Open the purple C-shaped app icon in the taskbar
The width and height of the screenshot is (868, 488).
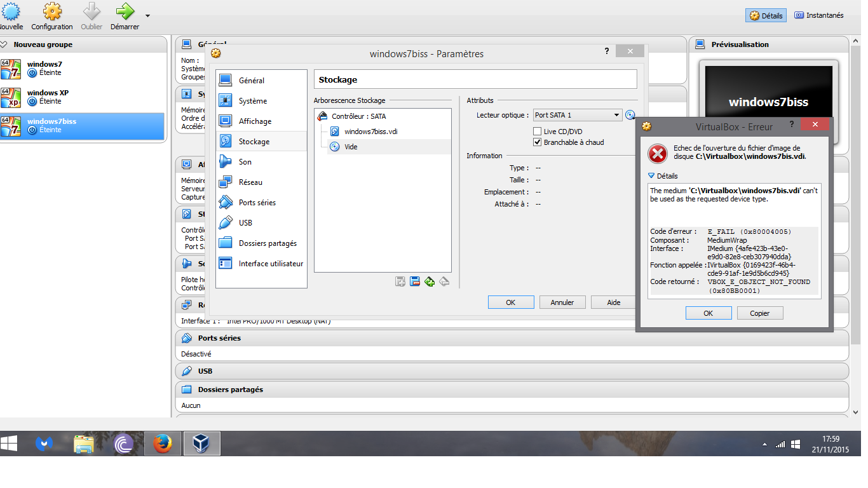pyautogui.click(x=123, y=444)
